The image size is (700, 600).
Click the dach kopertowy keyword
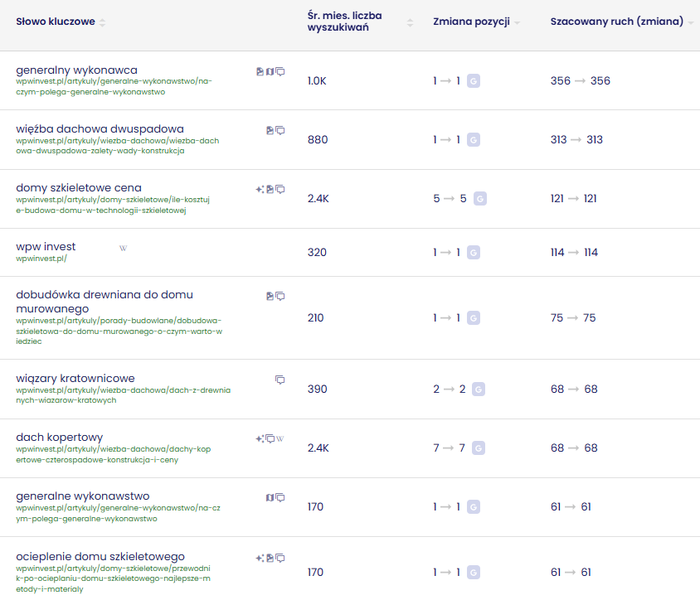[60, 437]
